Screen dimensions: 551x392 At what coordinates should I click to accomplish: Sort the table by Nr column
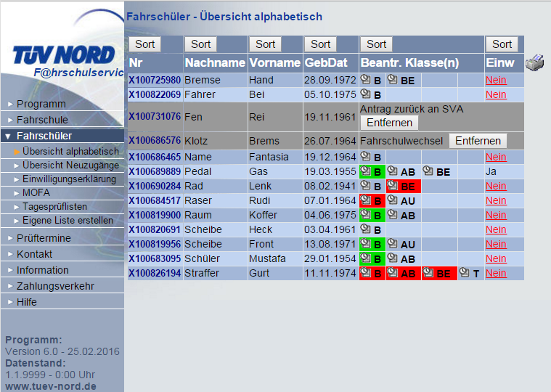pyautogui.click(x=144, y=44)
